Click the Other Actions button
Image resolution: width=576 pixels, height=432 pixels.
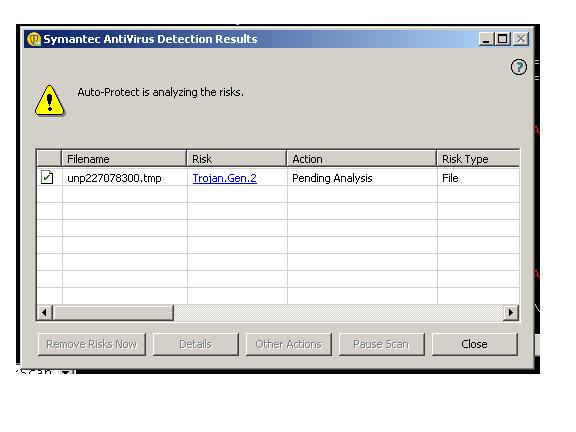point(288,344)
